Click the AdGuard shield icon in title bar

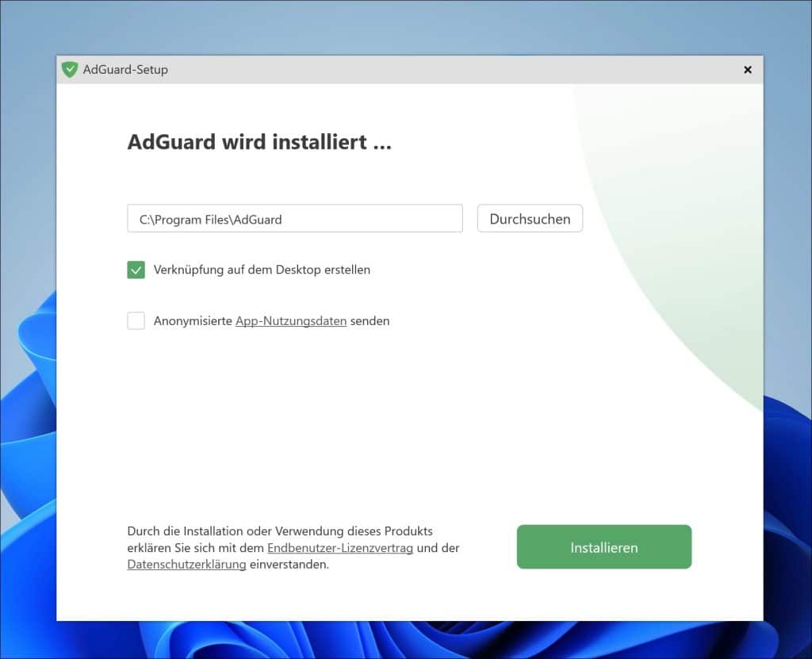(70, 70)
